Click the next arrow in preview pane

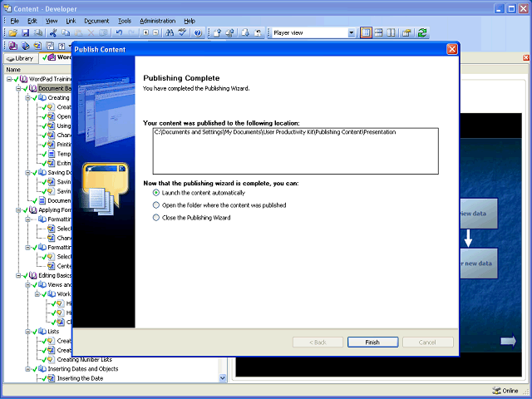pos(508,341)
